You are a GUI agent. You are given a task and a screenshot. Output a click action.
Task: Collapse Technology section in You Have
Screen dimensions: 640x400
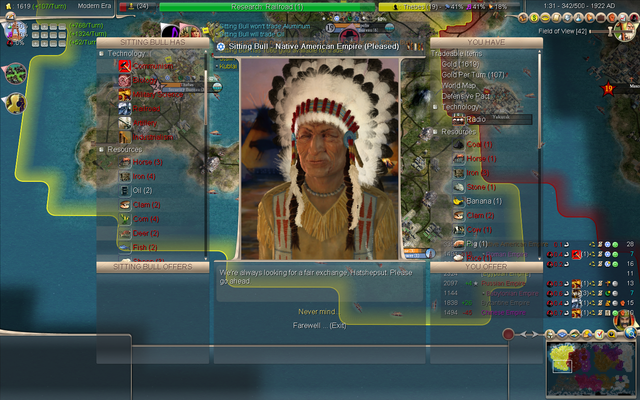click(x=435, y=107)
